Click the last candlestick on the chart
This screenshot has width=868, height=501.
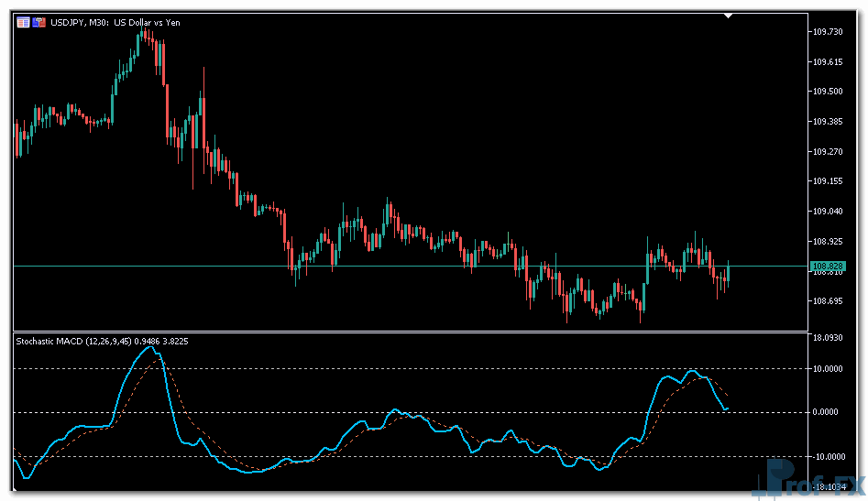click(x=729, y=273)
